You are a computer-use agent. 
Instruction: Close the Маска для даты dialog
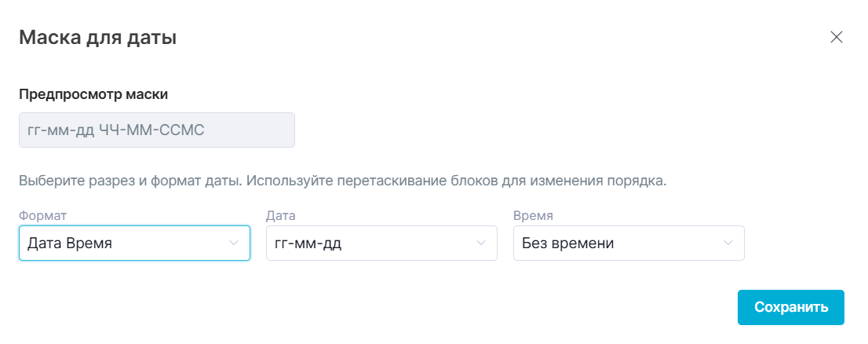point(836,37)
